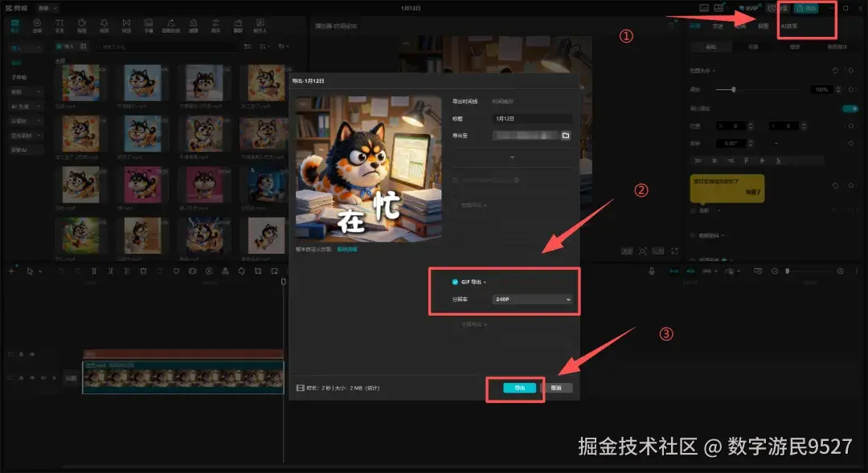Mute the main video track speaker
This screenshot has width=868, height=473.
[x=43, y=378]
